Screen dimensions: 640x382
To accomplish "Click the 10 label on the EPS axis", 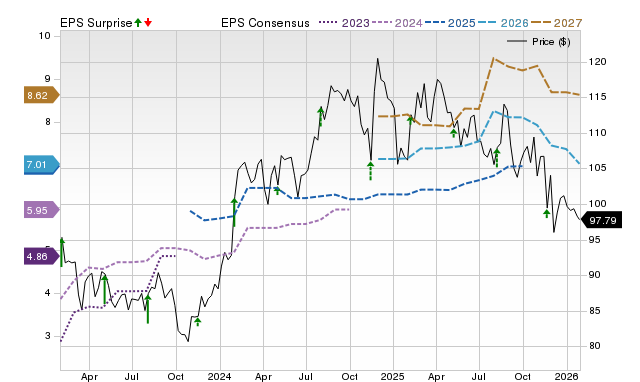I will pyautogui.click(x=44, y=36).
